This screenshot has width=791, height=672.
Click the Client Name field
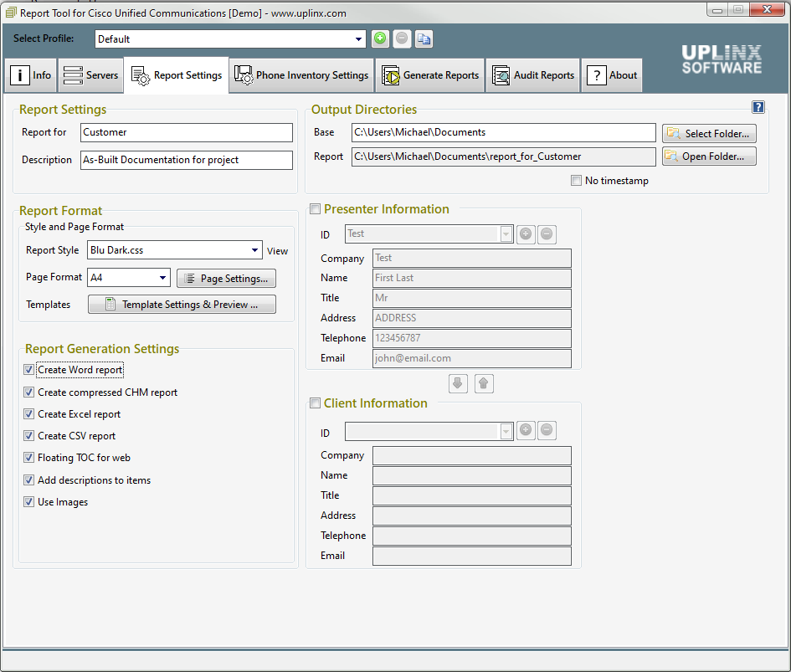point(472,475)
